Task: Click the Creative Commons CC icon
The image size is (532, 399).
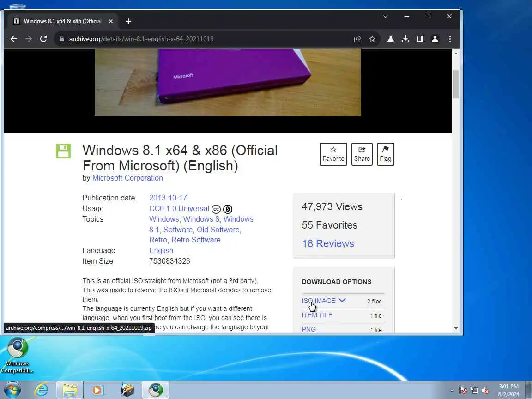Action: 216,209
